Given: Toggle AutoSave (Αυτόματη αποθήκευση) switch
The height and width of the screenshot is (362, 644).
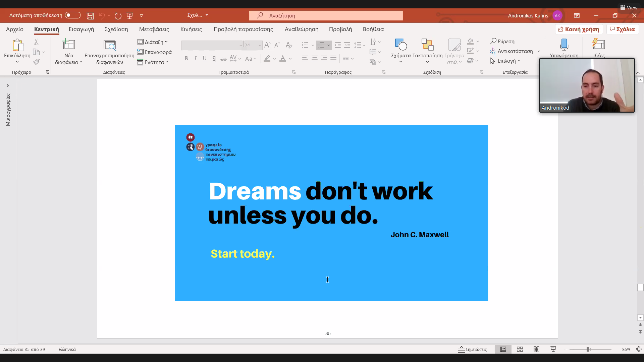Looking at the screenshot, I should tap(73, 15).
